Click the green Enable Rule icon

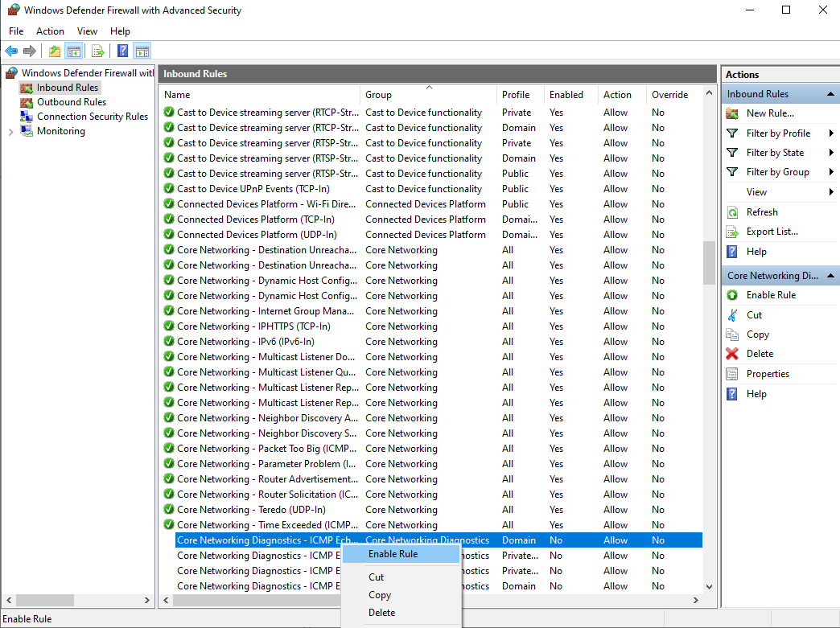click(x=732, y=295)
